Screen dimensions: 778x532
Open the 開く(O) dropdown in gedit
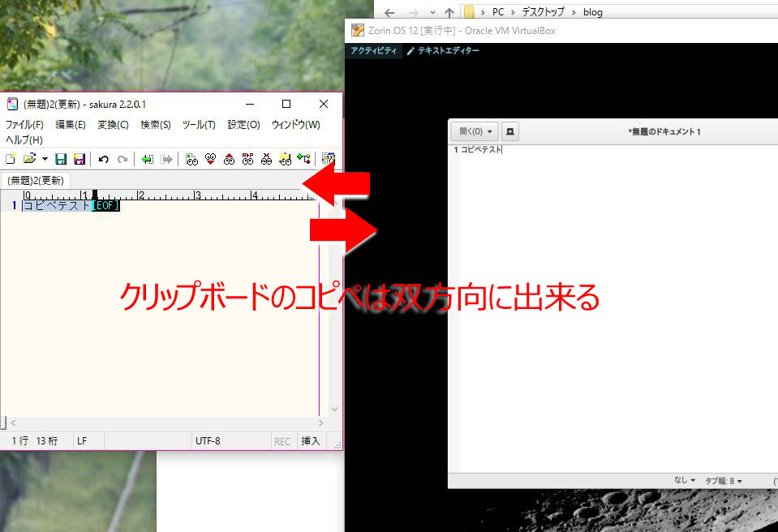(476, 131)
